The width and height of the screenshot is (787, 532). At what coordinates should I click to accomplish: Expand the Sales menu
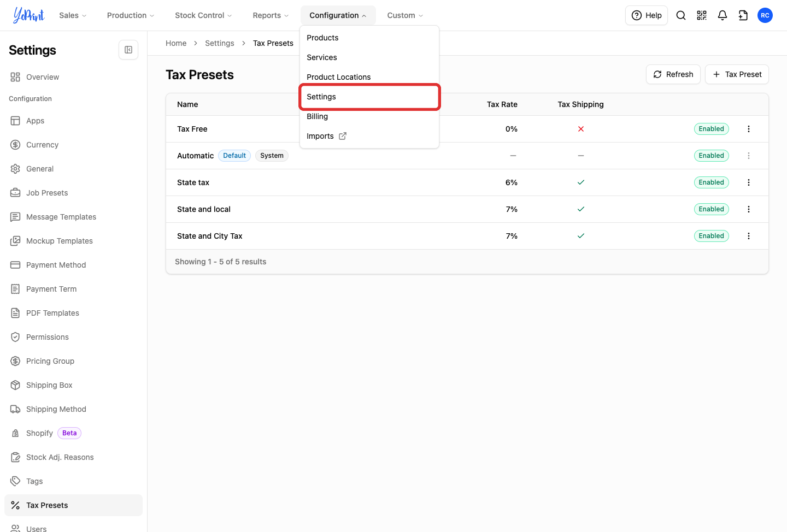[73, 15]
